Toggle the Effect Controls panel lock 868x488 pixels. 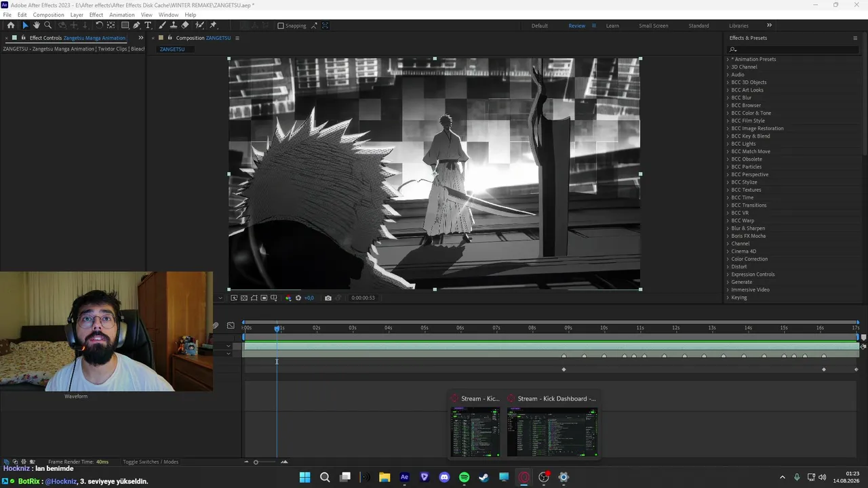tap(24, 38)
